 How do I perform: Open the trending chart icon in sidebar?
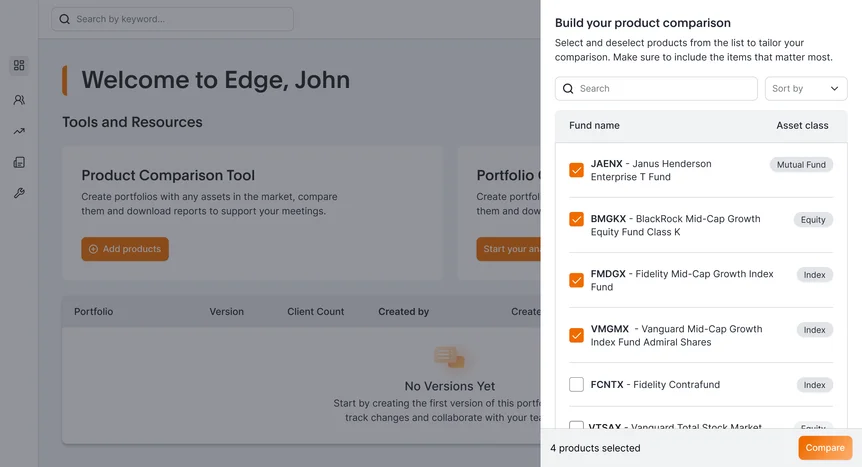[x=19, y=131]
